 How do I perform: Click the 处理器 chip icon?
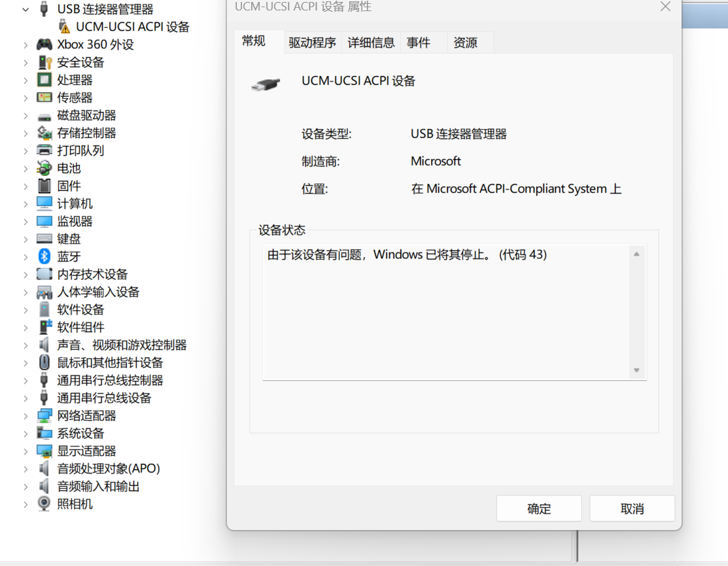[44, 80]
